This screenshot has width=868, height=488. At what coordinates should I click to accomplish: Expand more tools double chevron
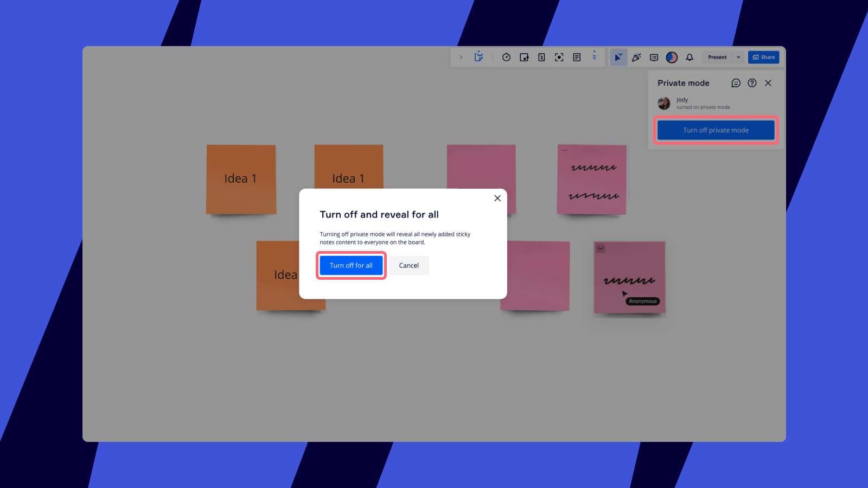click(595, 56)
